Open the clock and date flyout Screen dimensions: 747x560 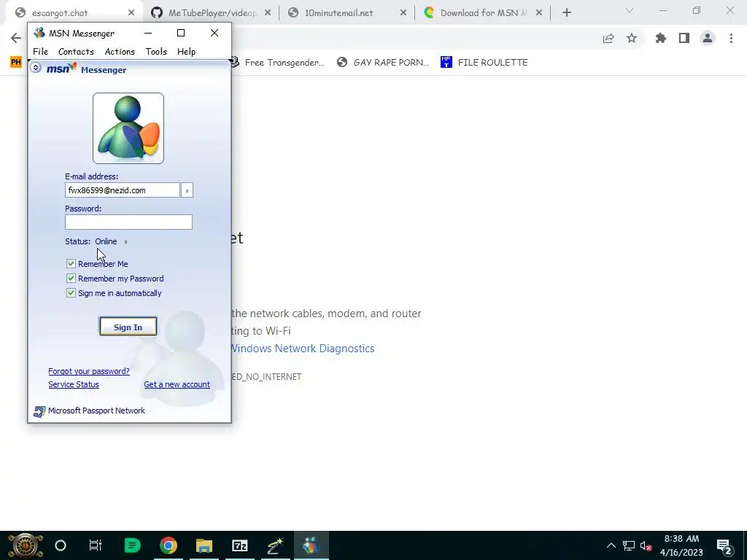coord(682,545)
